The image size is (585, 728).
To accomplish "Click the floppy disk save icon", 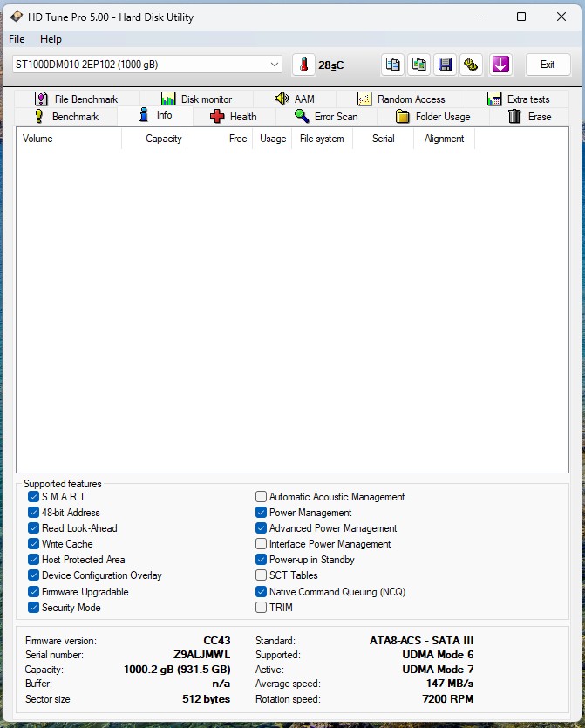I will click(x=445, y=65).
